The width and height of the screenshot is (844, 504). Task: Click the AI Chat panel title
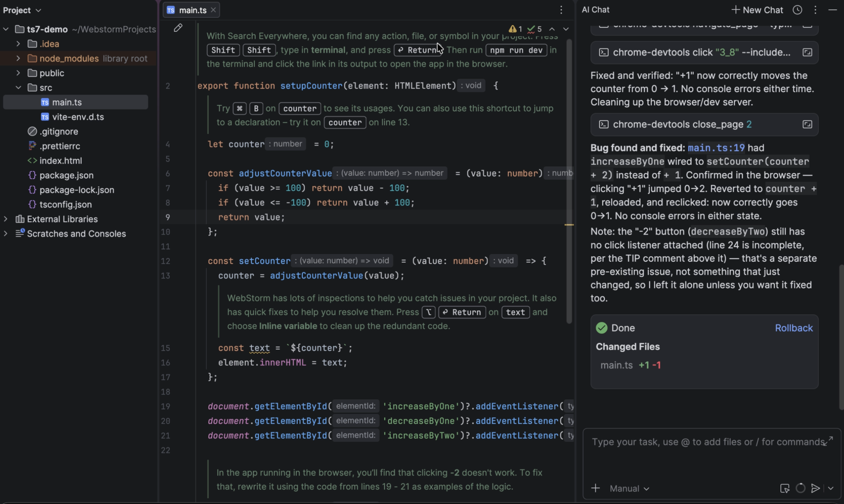[x=595, y=10]
